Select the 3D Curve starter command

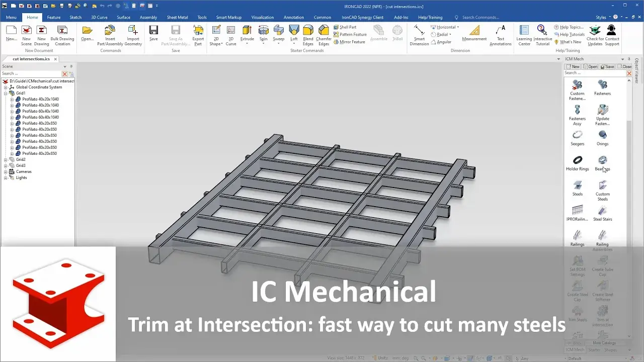click(x=231, y=35)
